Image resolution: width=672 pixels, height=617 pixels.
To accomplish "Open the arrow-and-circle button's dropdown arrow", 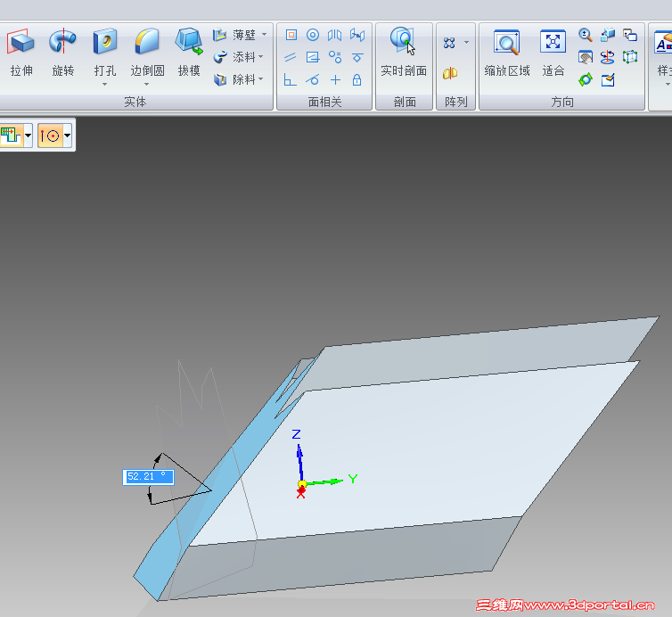I will [67, 136].
